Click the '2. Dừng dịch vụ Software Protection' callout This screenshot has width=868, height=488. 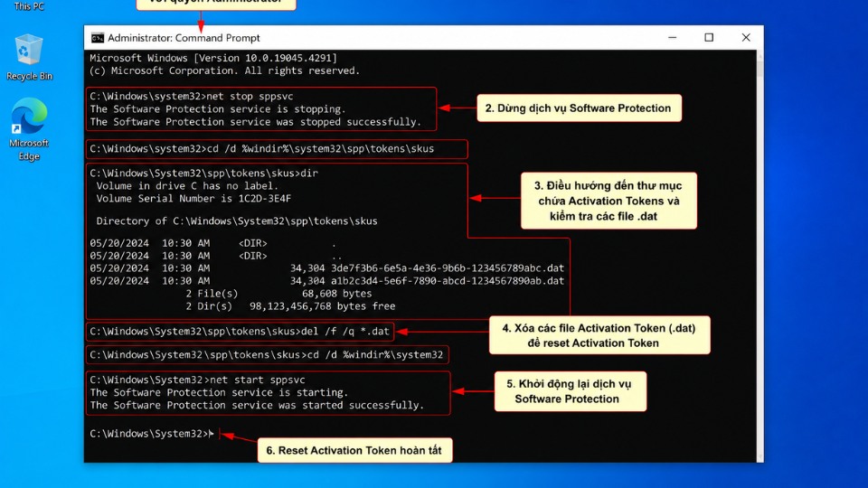(579, 108)
